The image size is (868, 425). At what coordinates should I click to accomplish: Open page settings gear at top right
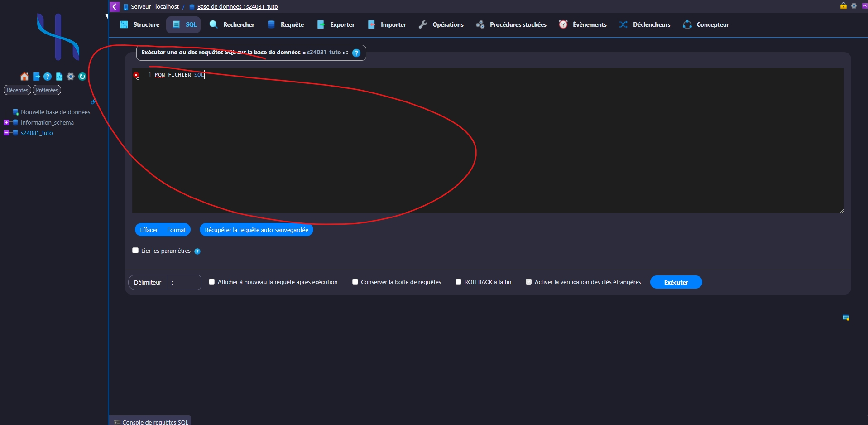tap(854, 6)
